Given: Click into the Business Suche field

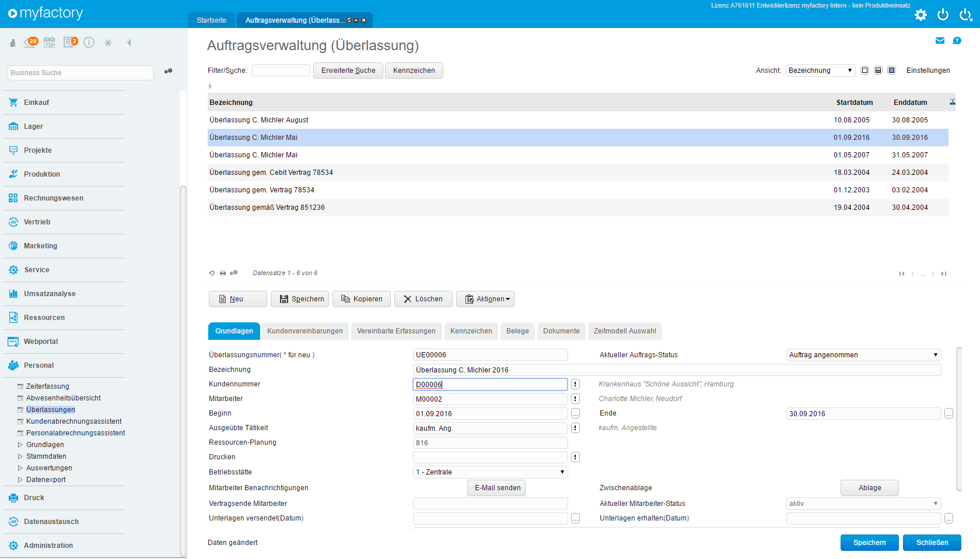Looking at the screenshot, I should pyautogui.click(x=80, y=73).
